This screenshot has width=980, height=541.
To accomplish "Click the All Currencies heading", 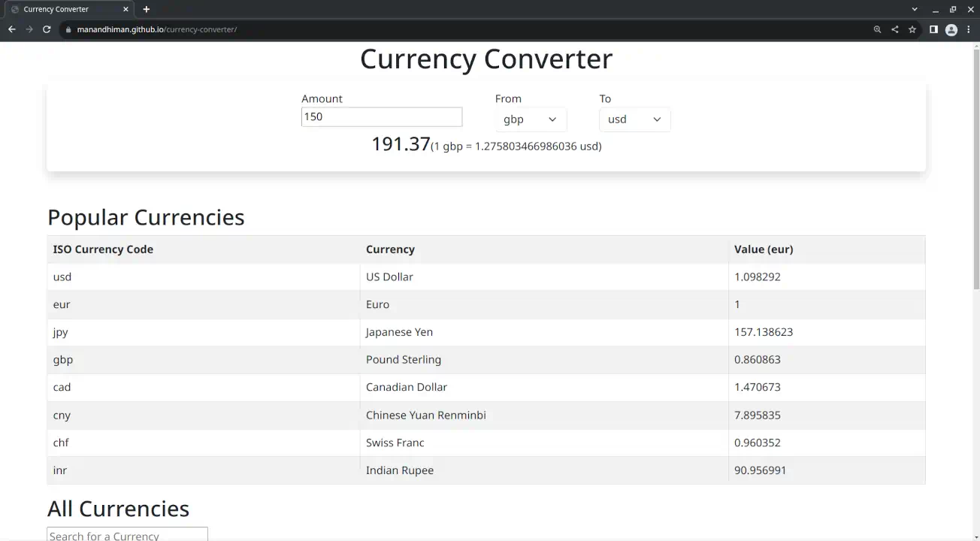I will 118,509.
